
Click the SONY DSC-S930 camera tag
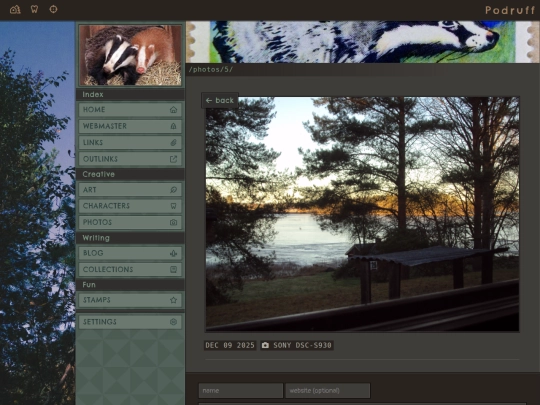[x=297, y=345]
